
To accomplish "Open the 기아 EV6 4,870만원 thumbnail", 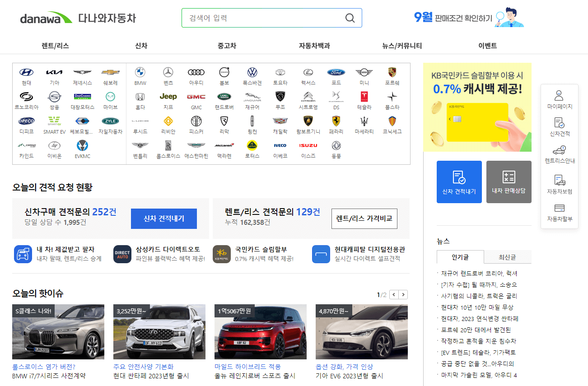I will point(362,332).
